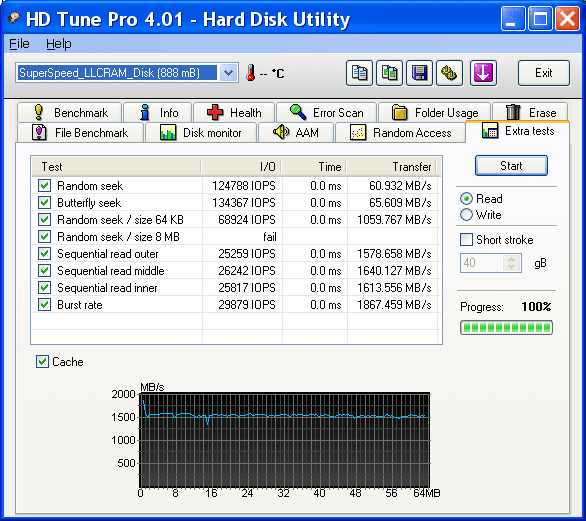Click the green progress bar
Screen dimensions: 586x521
click(506, 328)
